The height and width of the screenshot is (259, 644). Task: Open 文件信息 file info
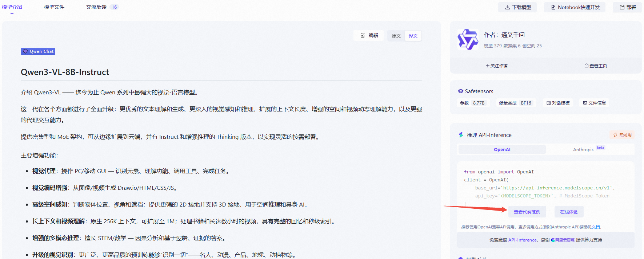[594, 103]
